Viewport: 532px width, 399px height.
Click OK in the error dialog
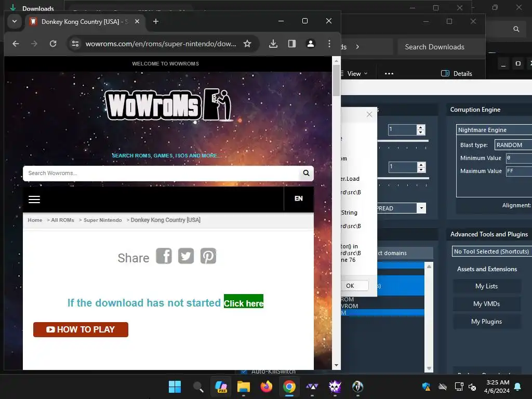click(354, 286)
